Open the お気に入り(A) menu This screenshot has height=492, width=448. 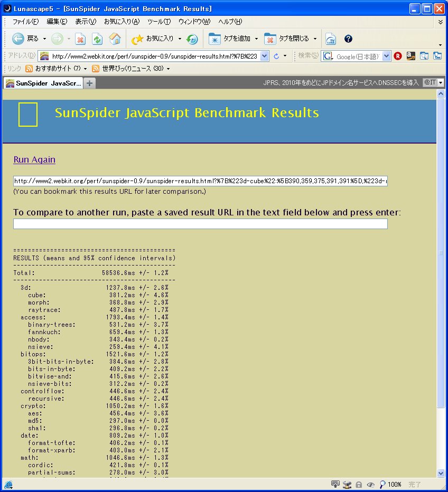tap(122, 22)
